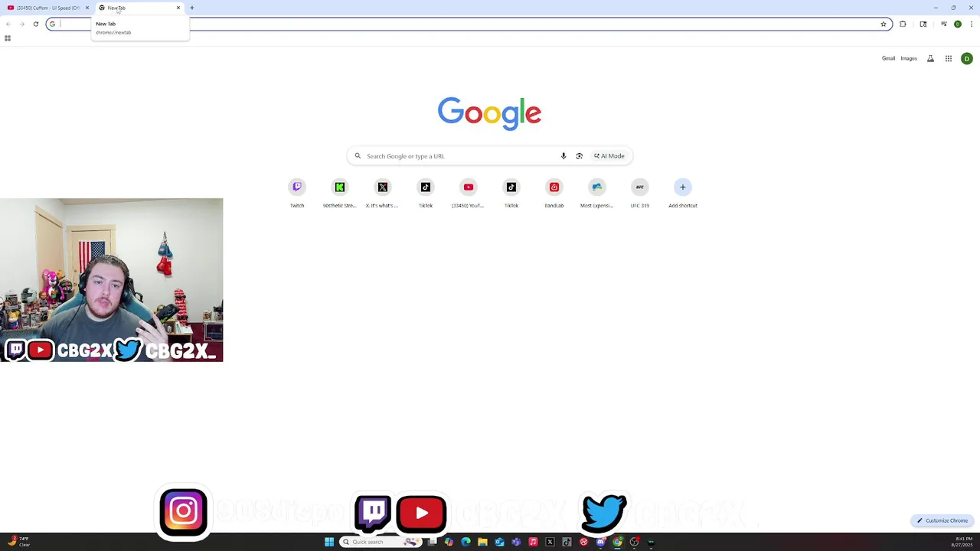Open the Music app from the taskbar
This screenshot has width=980, height=551.
point(533,542)
